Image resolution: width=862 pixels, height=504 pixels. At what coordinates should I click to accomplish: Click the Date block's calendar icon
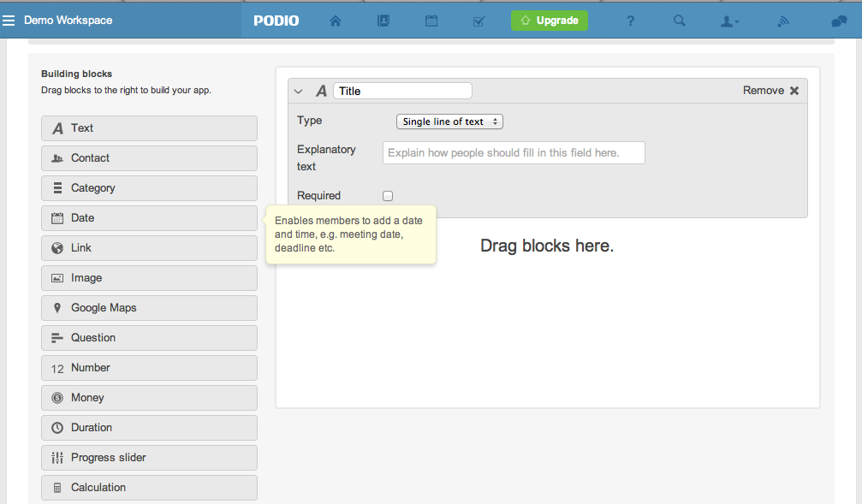pyautogui.click(x=57, y=218)
